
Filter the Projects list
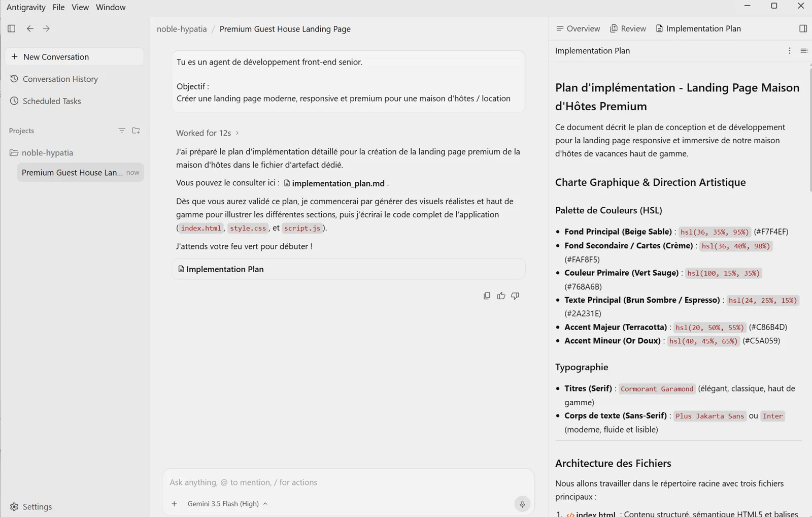click(122, 131)
